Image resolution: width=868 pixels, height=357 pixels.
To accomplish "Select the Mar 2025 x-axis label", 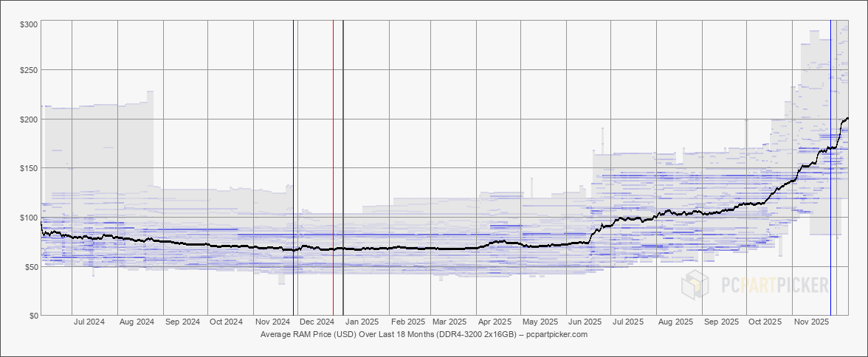I will coord(449,322).
